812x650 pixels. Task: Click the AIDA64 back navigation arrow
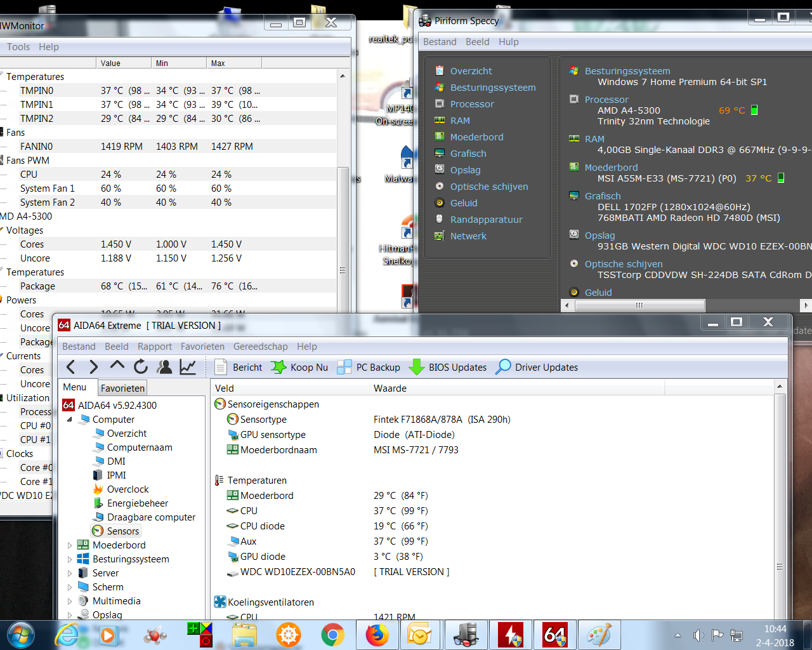71,367
